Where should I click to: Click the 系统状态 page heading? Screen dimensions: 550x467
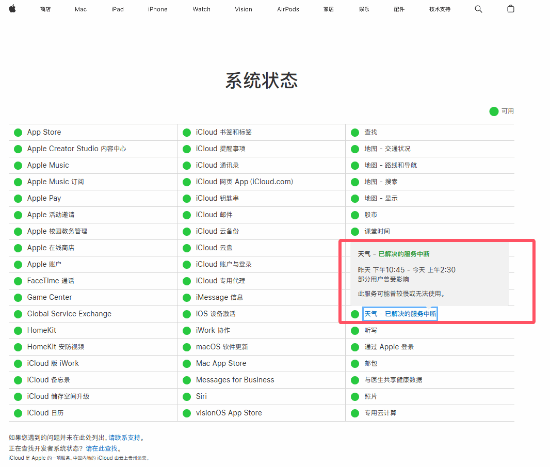coord(262,80)
